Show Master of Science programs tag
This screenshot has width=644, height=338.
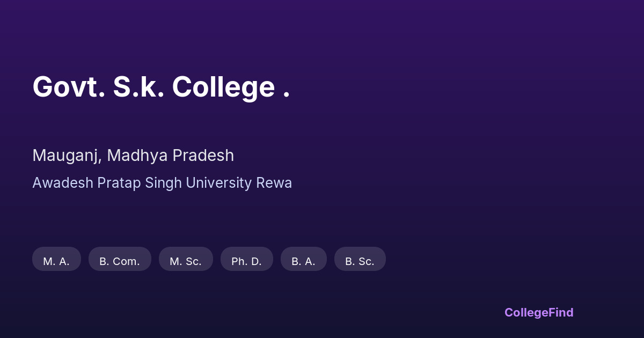click(186, 259)
